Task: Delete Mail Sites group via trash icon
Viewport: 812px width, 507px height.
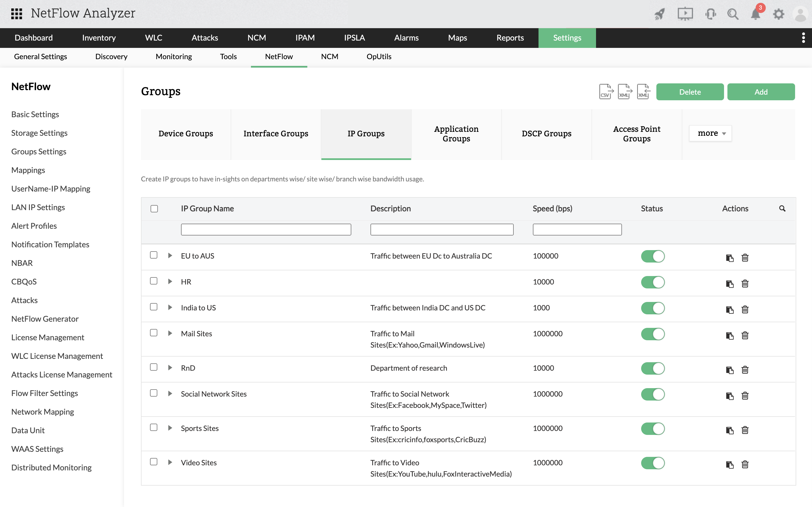Action: [x=745, y=335]
